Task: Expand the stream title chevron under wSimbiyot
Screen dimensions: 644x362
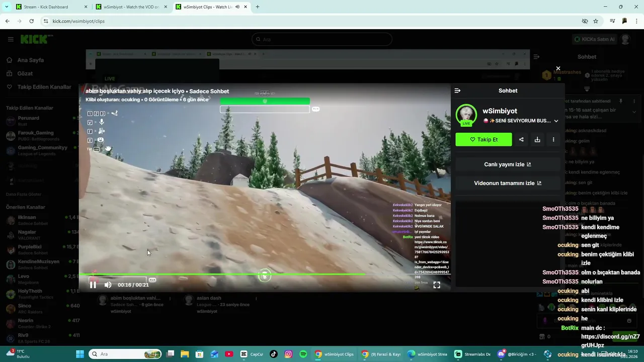Action: (556, 121)
